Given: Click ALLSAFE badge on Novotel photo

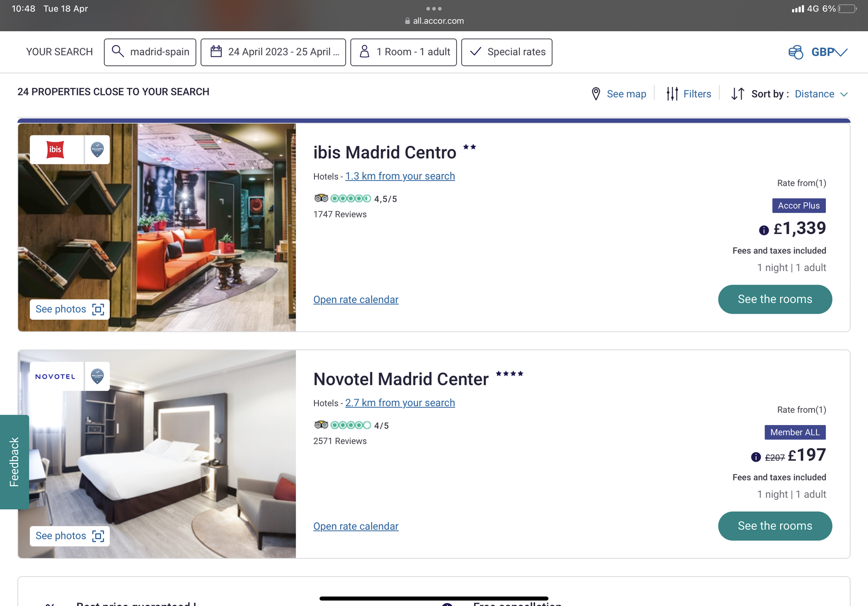Looking at the screenshot, I should click(x=97, y=377).
